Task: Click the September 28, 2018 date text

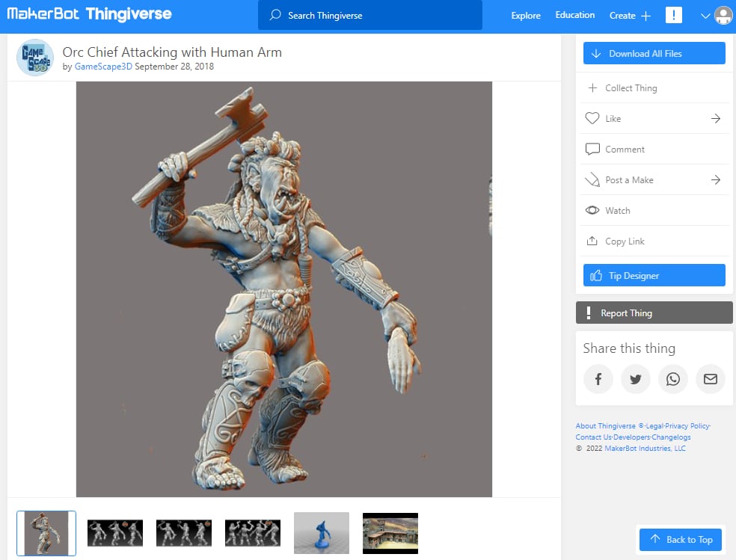Action: (x=174, y=67)
